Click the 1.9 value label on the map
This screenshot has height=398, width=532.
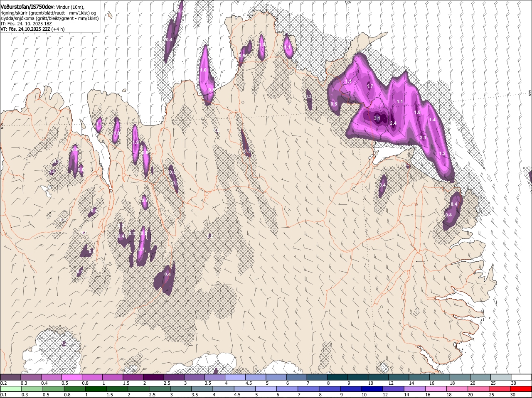(x=135, y=142)
